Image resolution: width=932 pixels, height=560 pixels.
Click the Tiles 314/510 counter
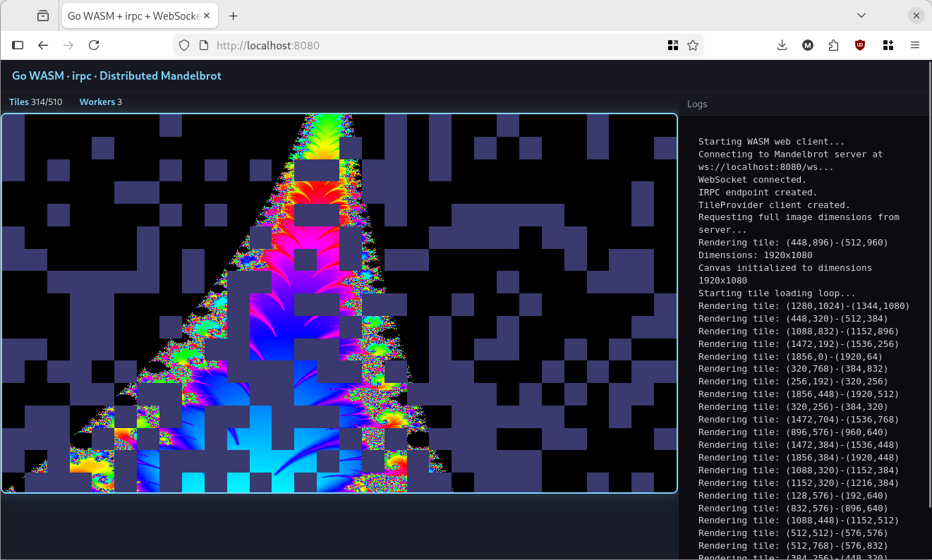[36, 102]
